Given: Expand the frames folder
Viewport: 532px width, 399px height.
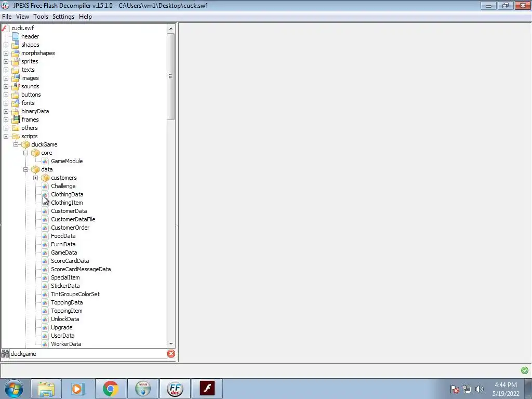Looking at the screenshot, I should click(6, 120).
